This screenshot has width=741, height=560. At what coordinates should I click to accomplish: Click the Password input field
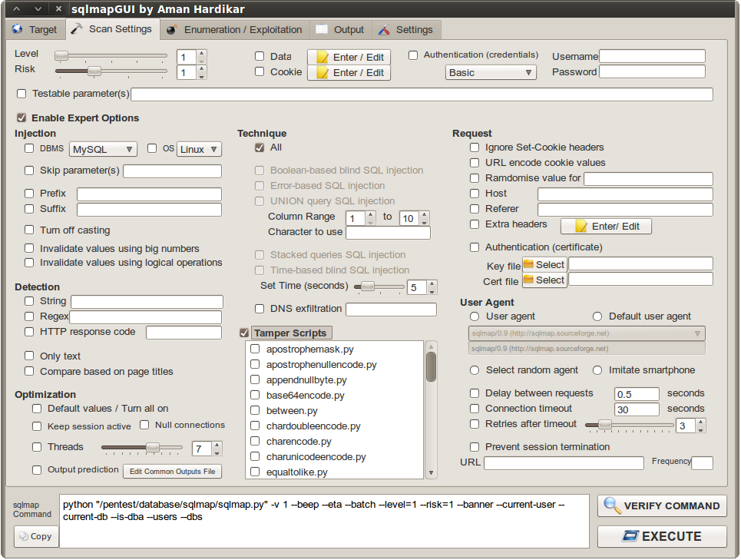(652, 72)
